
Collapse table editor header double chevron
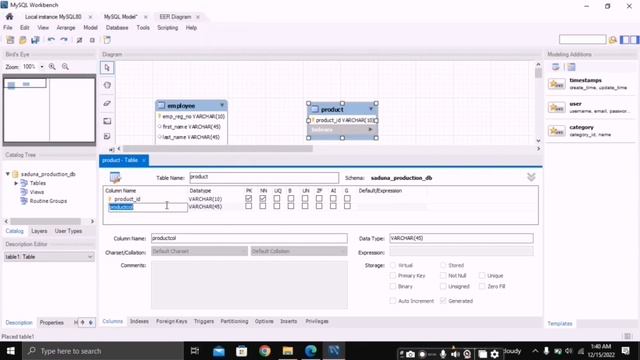click(531, 177)
